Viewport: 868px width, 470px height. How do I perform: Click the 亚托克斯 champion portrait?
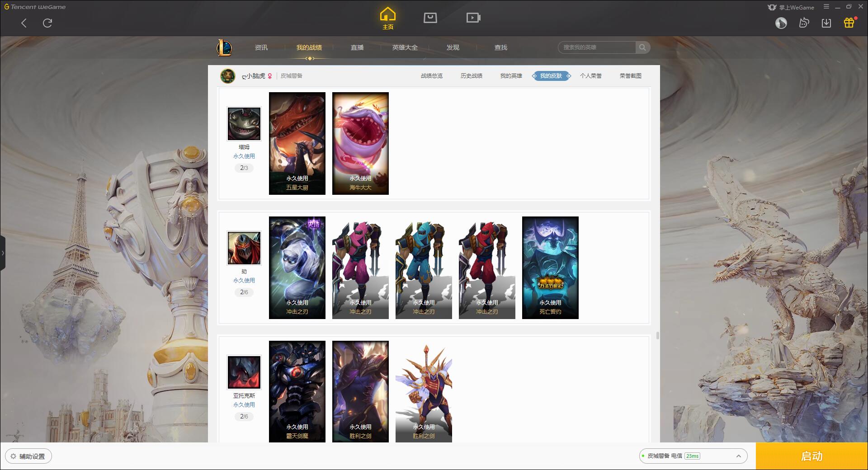coord(244,372)
